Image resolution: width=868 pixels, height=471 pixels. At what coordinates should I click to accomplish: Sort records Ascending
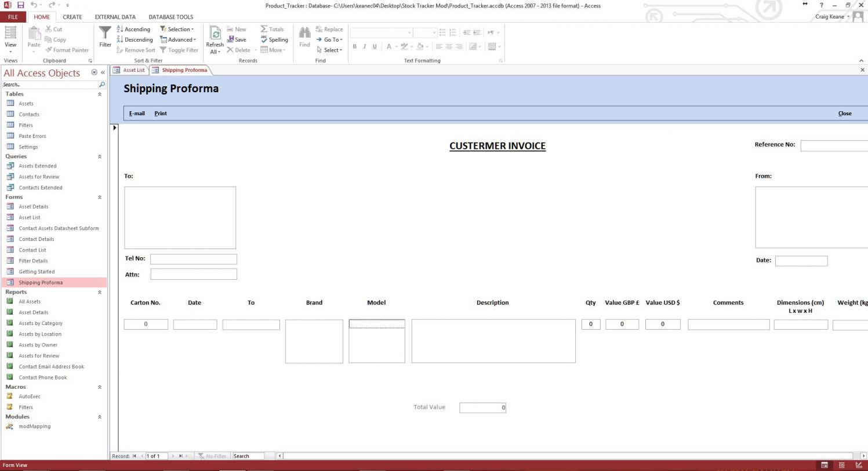pos(133,29)
